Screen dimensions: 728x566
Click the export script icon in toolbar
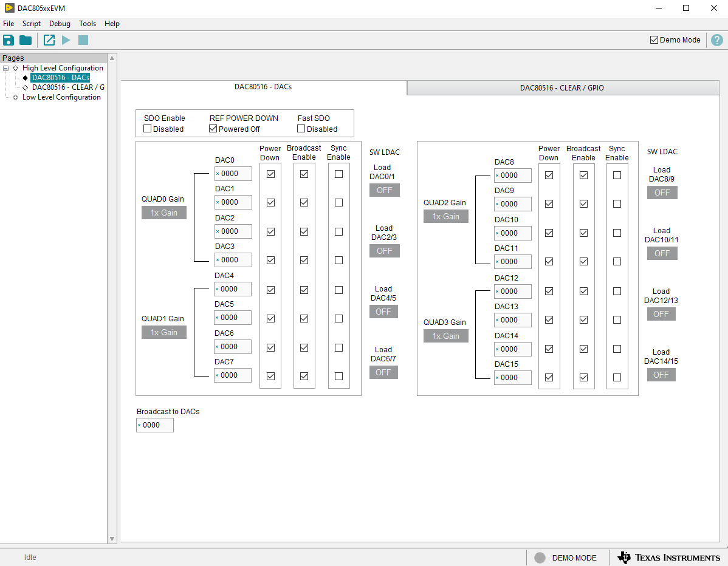pyautogui.click(x=49, y=40)
